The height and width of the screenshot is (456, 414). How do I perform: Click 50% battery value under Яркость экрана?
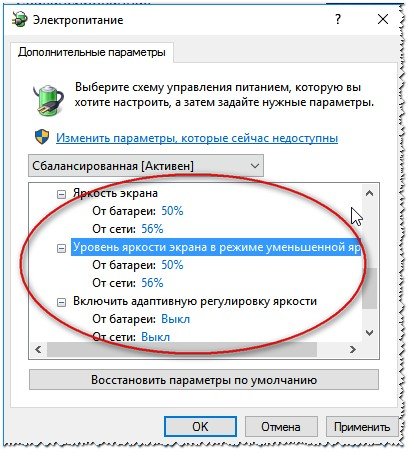[172, 211]
